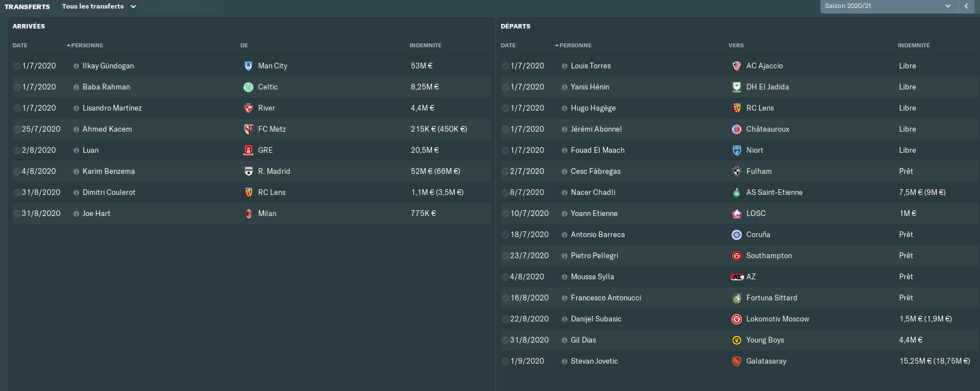Click LOSC club badge icon
Screen dimensions: 980x391
click(x=737, y=214)
